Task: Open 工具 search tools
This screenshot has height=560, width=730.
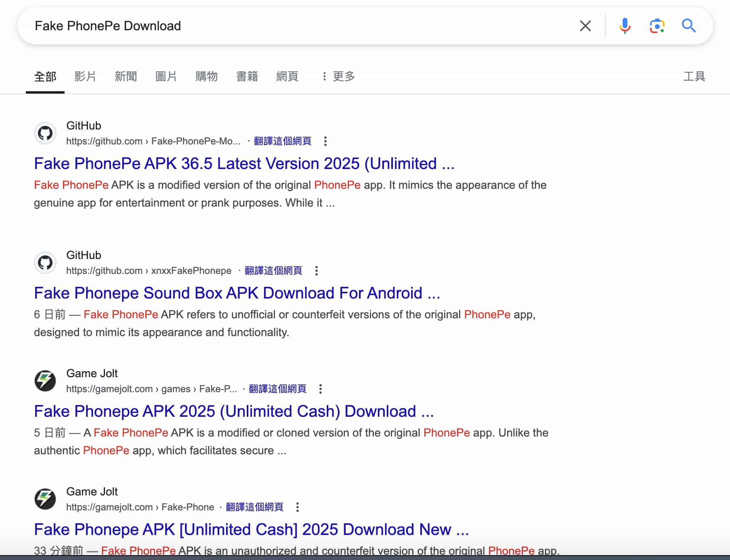Action: point(694,77)
